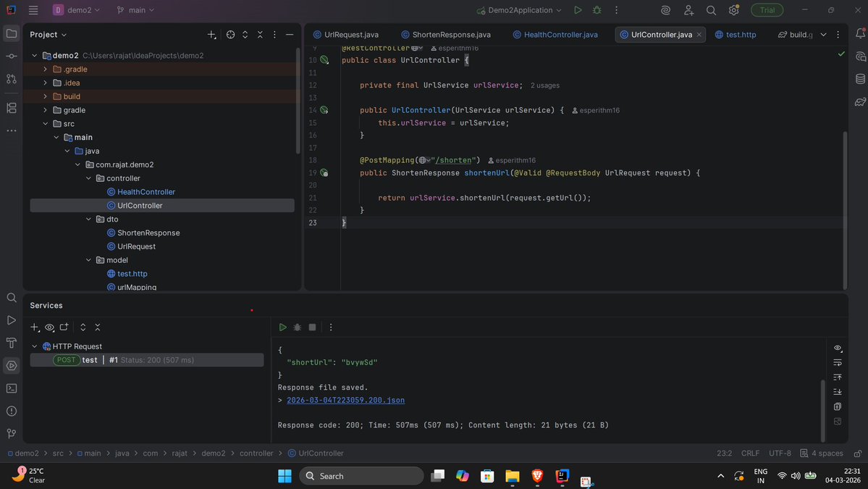The image size is (868, 489).
Task: Click CRLF line separator in status bar
Action: (750, 453)
